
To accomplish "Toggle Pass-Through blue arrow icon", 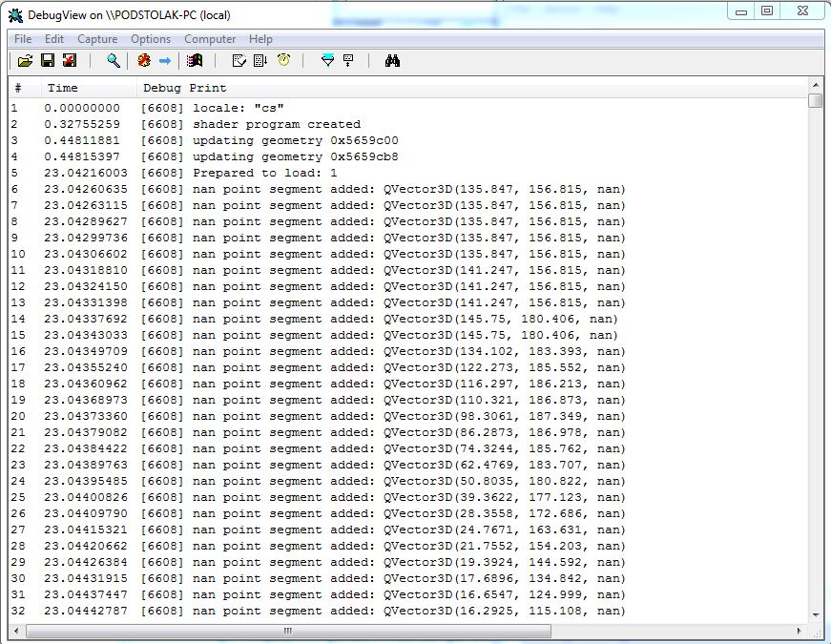I will pyautogui.click(x=165, y=61).
